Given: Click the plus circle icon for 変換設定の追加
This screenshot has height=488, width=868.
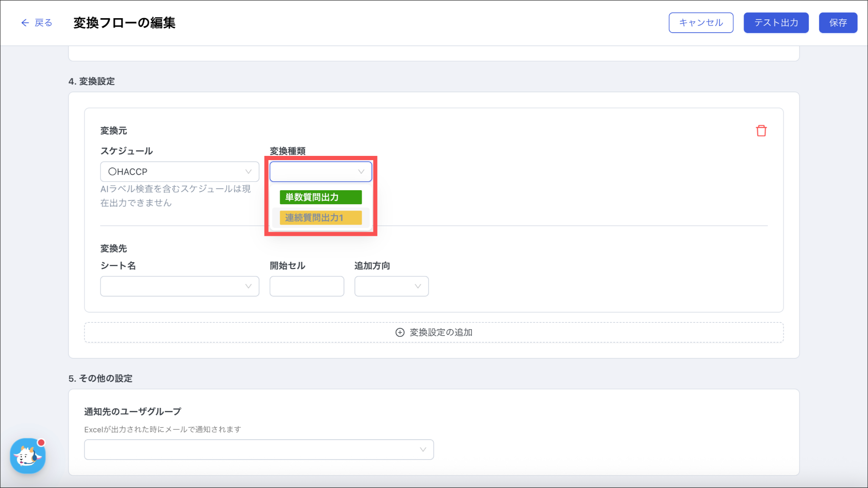Looking at the screenshot, I should coord(400,333).
